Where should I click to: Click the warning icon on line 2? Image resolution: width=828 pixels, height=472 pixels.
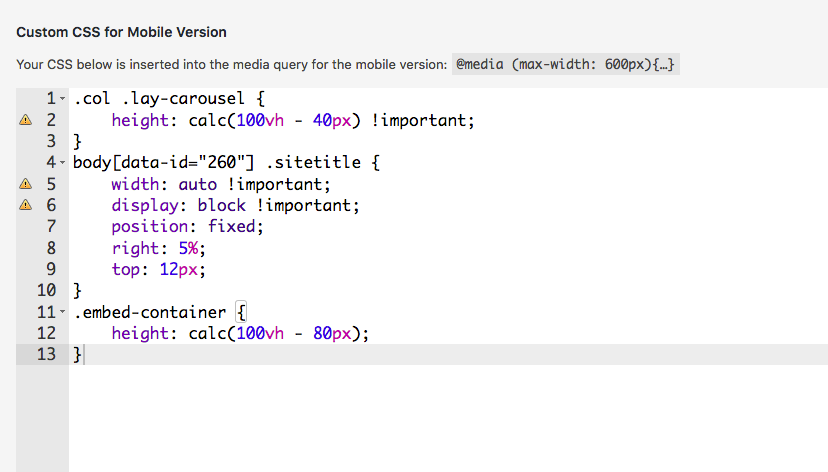pos(26,121)
